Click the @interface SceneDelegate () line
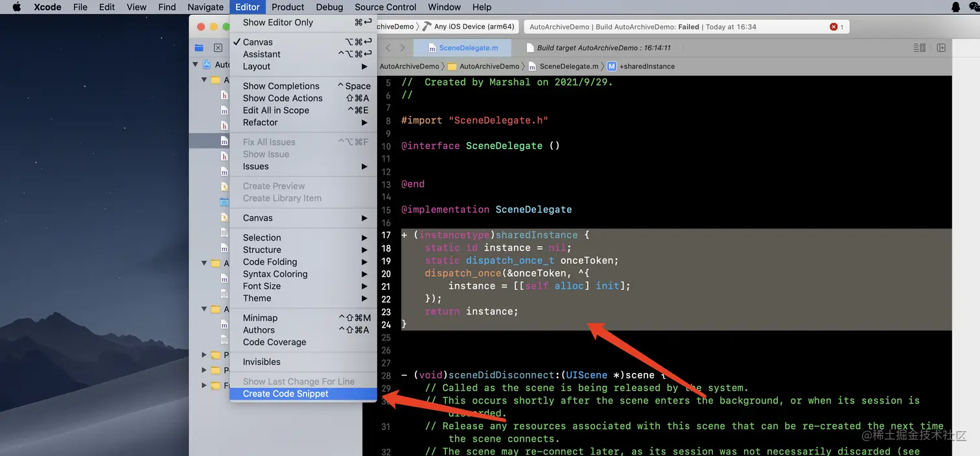 (480, 146)
